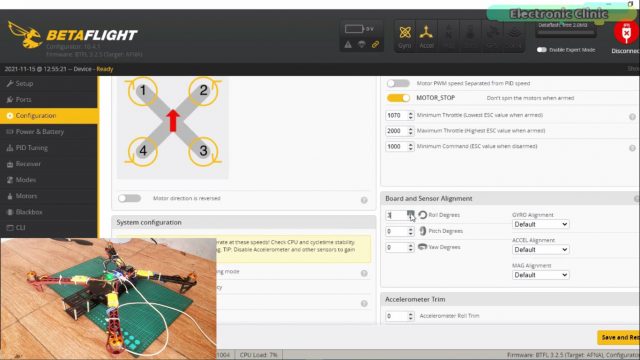Click help icon beside Minimum Throttle
This screenshot has height=360, width=640.
point(632,117)
